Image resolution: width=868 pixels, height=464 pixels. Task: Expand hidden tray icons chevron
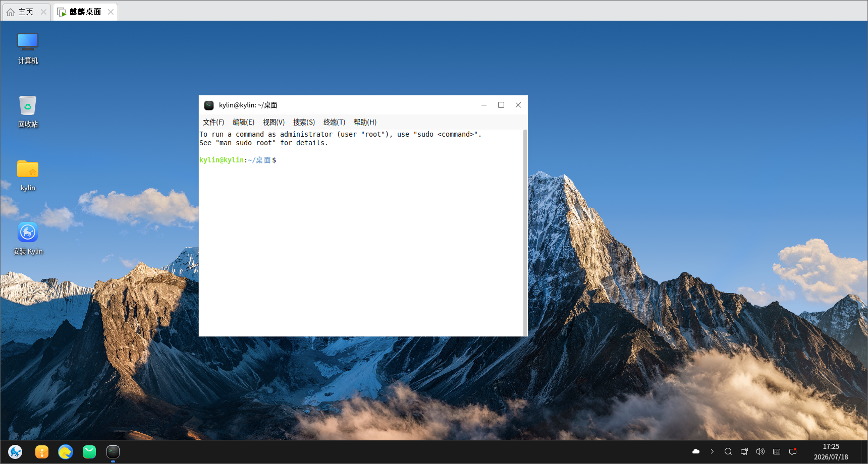(x=712, y=451)
